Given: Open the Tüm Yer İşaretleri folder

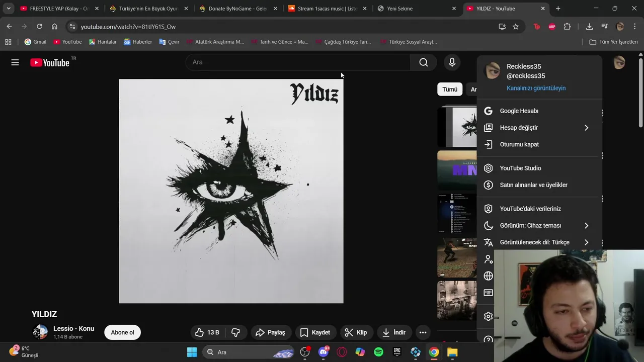Looking at the screenshot, I should [614, 42].
